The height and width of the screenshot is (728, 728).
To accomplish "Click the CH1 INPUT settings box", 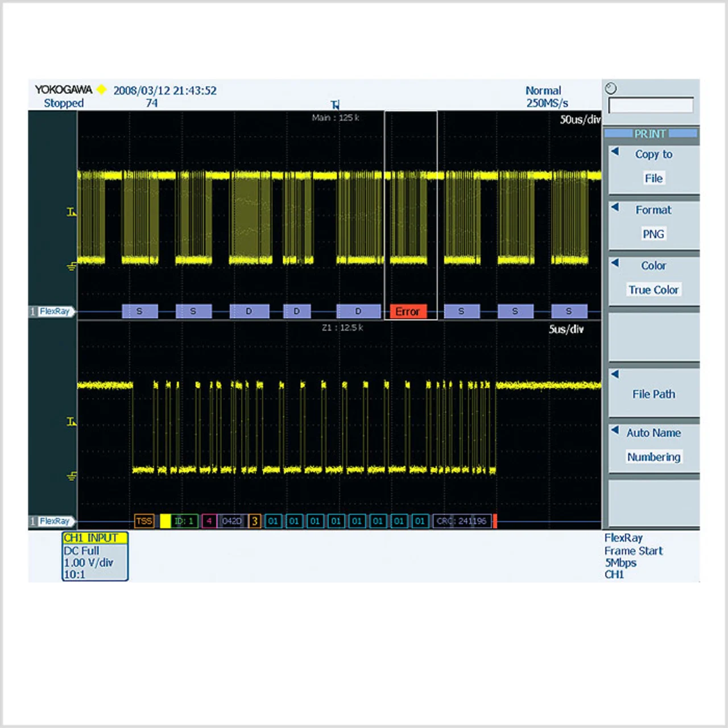I will click(95, 556).
